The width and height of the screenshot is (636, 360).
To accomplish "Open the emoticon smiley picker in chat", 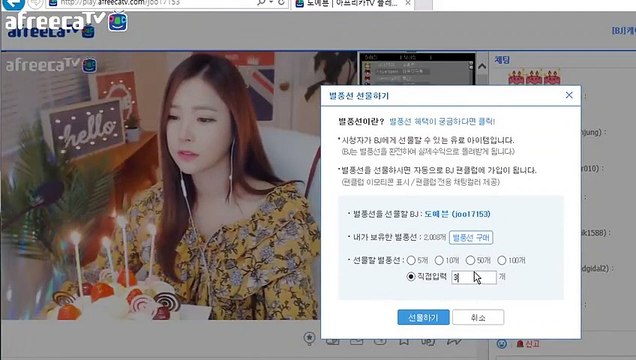I will coord(502,344).
